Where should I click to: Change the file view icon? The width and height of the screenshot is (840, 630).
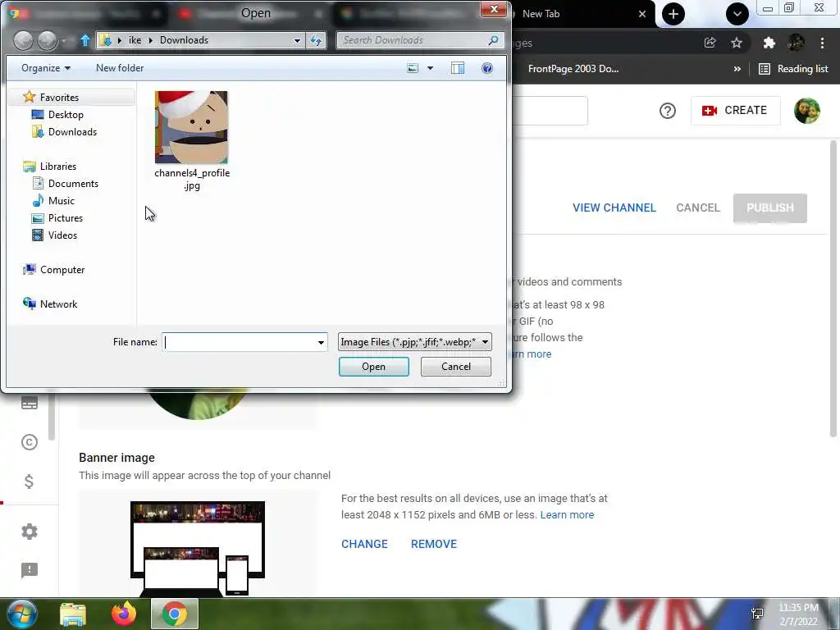coord(413,68)
